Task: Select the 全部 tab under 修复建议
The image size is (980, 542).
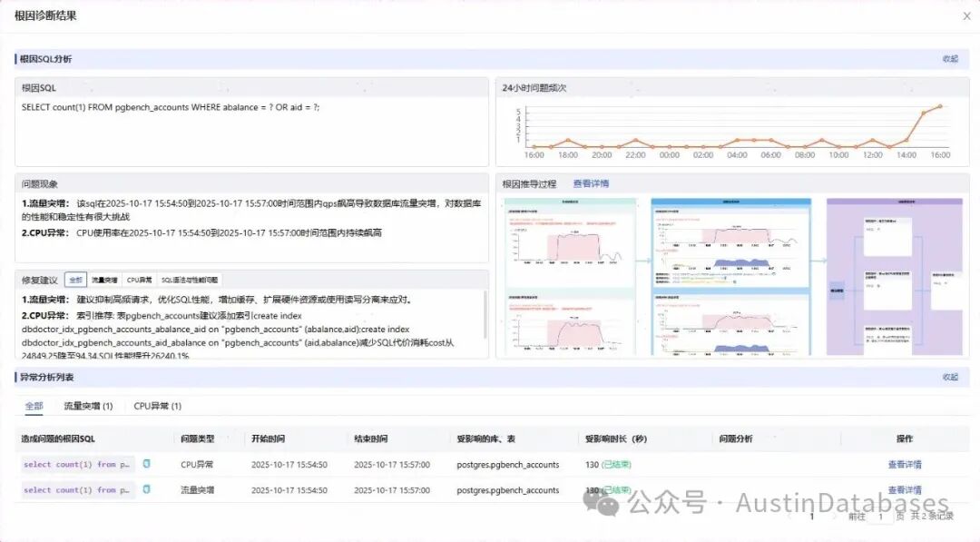Action: coord(75,280)
